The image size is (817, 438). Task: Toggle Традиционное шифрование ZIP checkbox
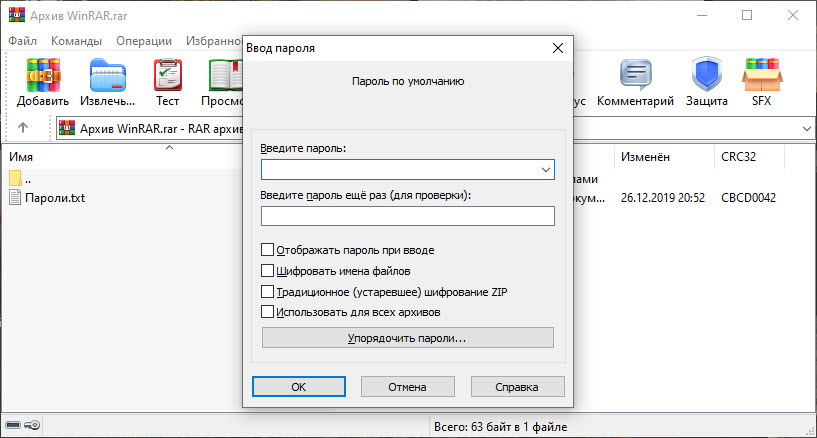coord(267,291)
